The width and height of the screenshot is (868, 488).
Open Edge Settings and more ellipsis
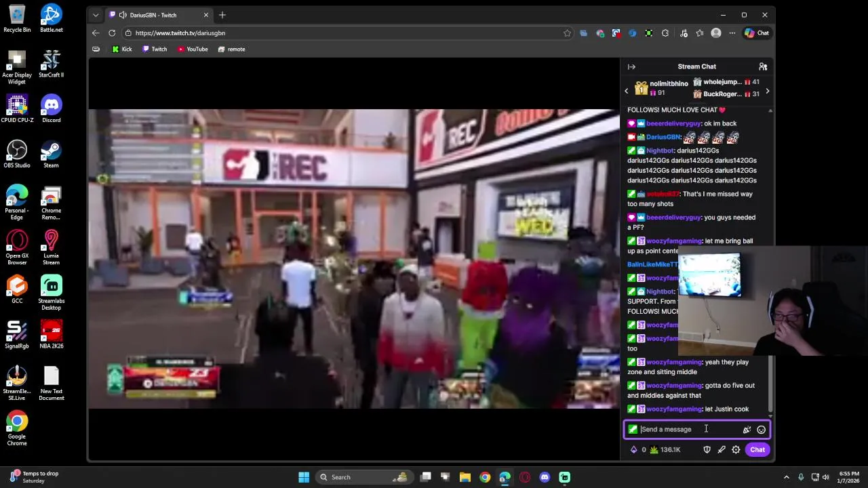point(732,33)
